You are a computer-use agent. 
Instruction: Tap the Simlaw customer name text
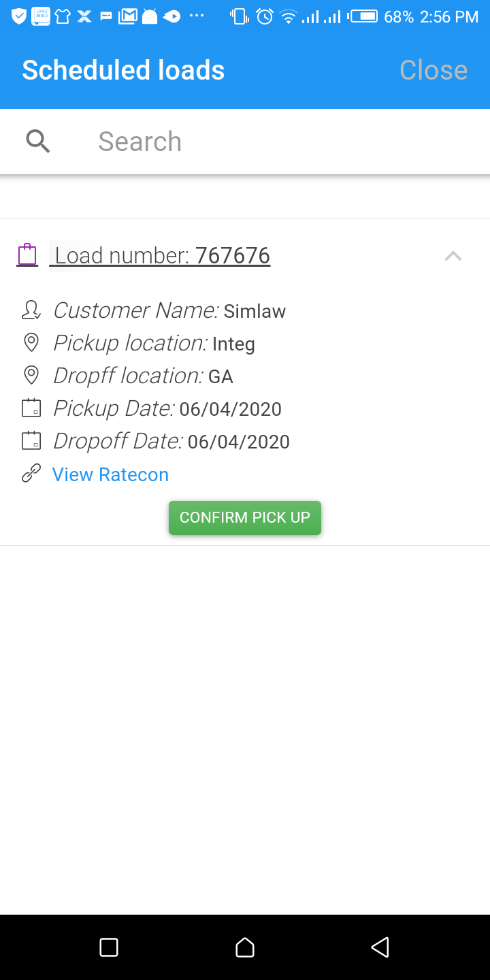[x=255, y=311]
